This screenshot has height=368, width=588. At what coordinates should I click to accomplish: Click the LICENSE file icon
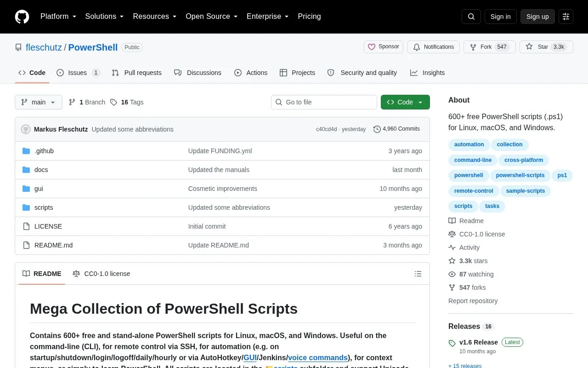pyautogui.click(x=26, y=226)
